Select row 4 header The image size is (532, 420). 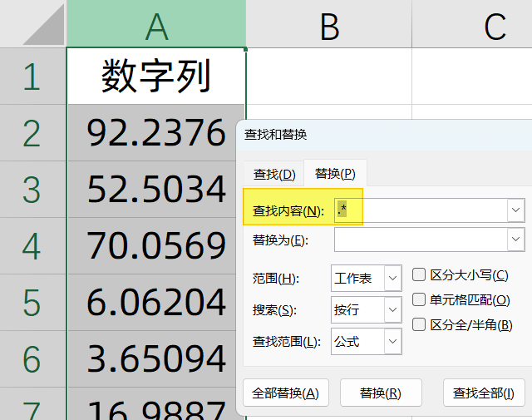(33, 246)
